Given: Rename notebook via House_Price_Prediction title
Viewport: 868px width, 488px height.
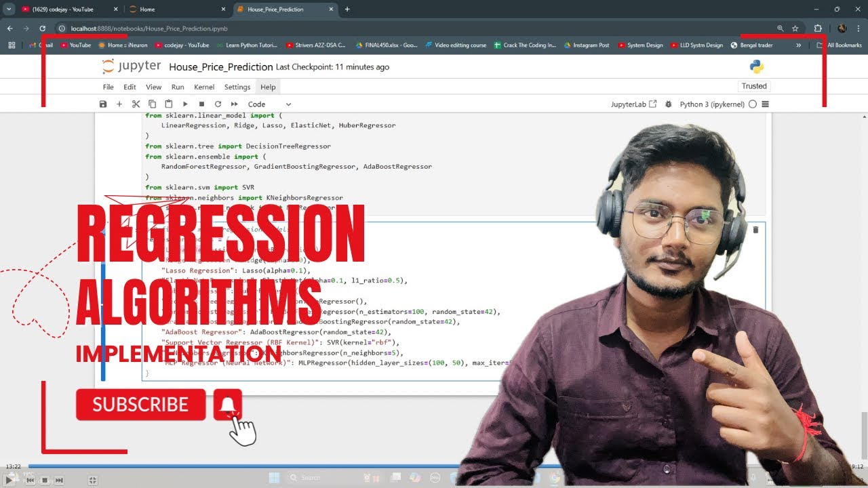Looking at the screenshot, I should pos(221,66).
